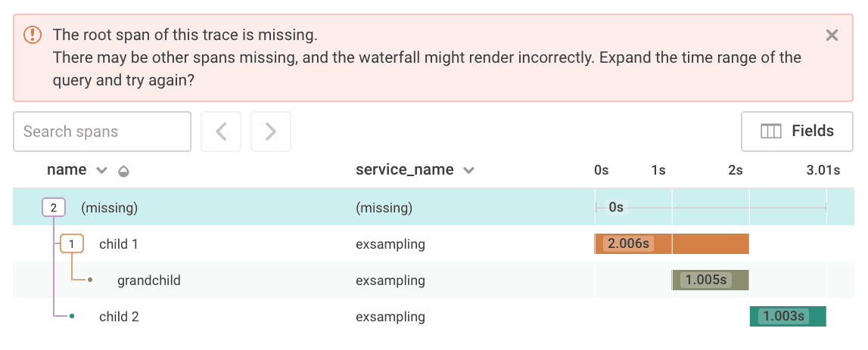
Task: Focus the Search spans field
Action: point(102,132)
